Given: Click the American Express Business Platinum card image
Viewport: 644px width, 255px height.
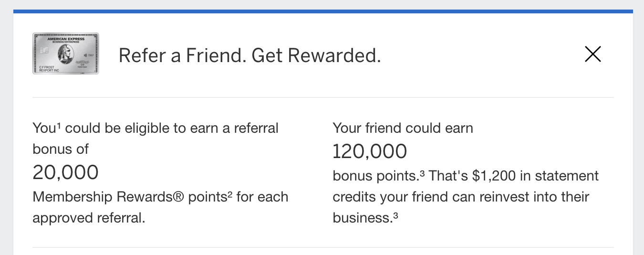Looking at the screenshot, I should click(x=65, y=53).
